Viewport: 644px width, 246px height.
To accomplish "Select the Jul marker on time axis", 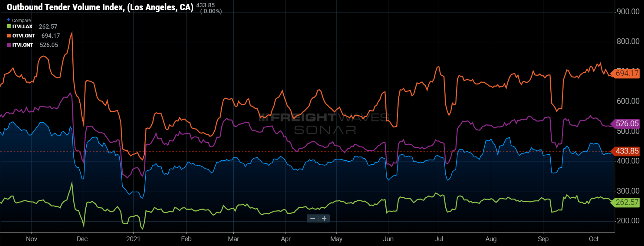I will 439,239.
